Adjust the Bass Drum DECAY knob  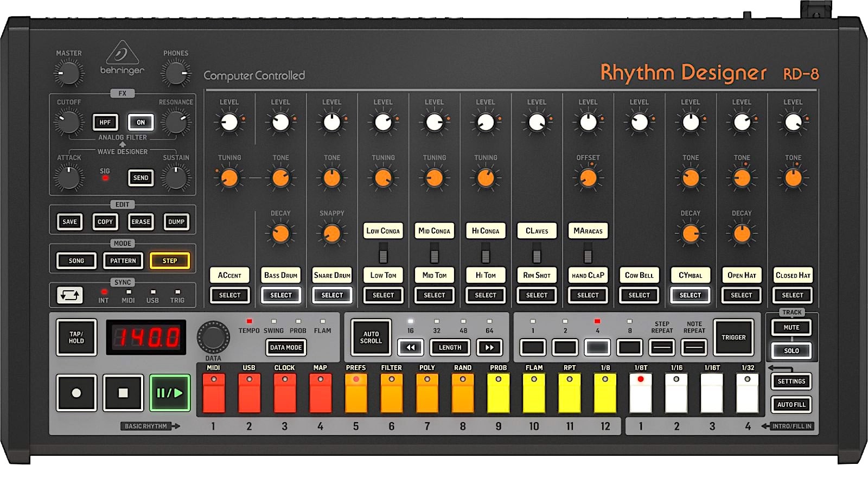click(280, 234)
